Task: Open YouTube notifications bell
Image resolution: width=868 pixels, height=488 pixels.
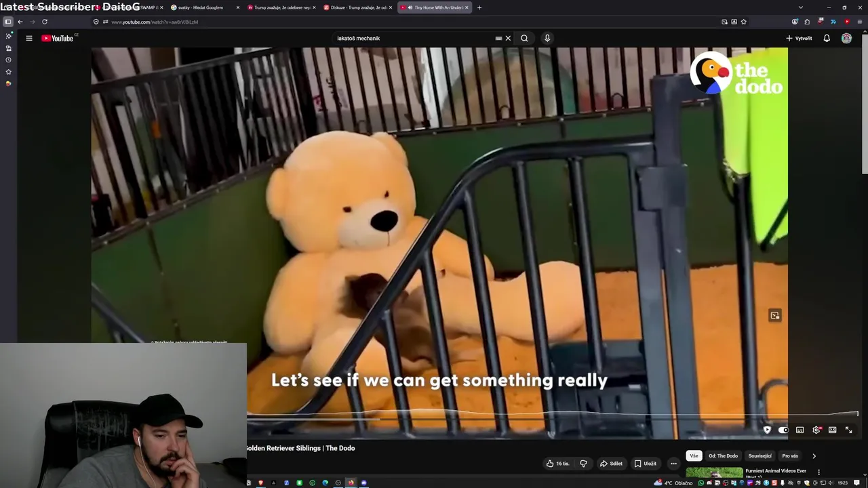Action: [827, 38]
